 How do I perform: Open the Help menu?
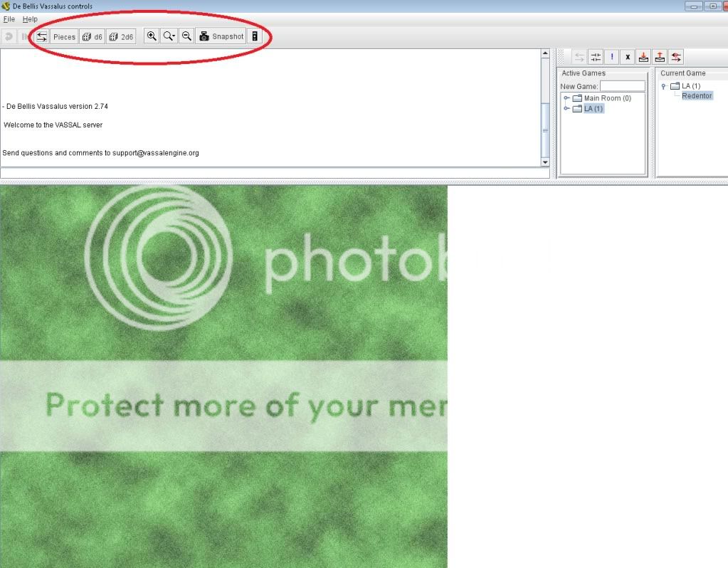[30, 19]
